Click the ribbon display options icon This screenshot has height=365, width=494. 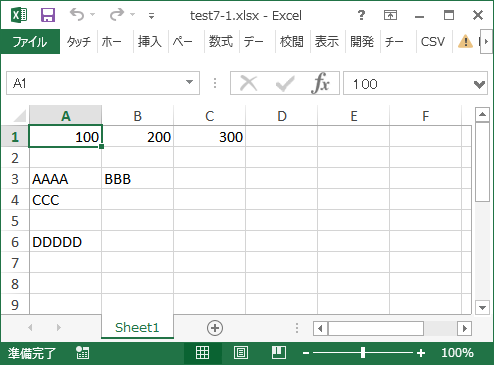390,15
